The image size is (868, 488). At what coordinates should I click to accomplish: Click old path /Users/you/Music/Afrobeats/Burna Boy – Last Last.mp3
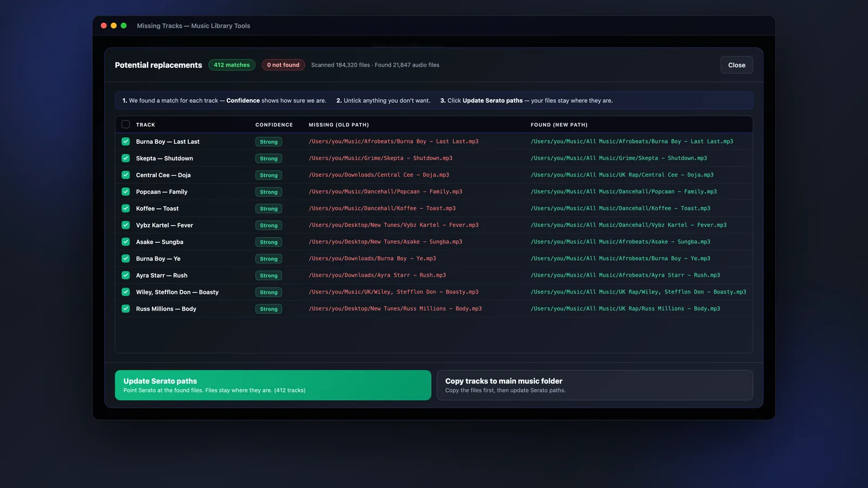(x=393, y=142)
